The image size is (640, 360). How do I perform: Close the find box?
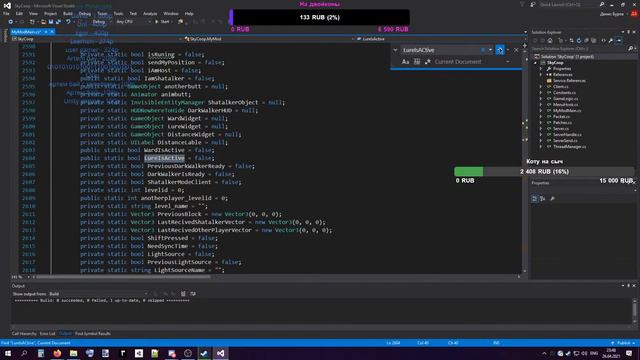516,50
